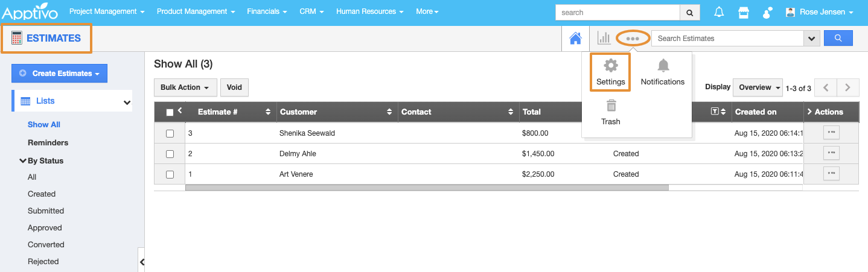Expand the Bulk Action dropdown
Screen dimensions: 868x272
(x=185, y=87)
